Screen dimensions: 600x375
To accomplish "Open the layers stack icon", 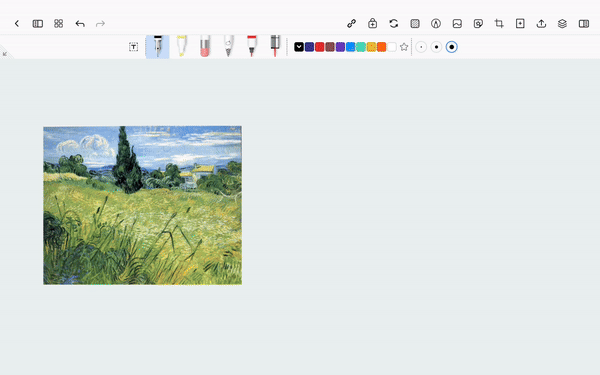I will (x=562, y=24).
